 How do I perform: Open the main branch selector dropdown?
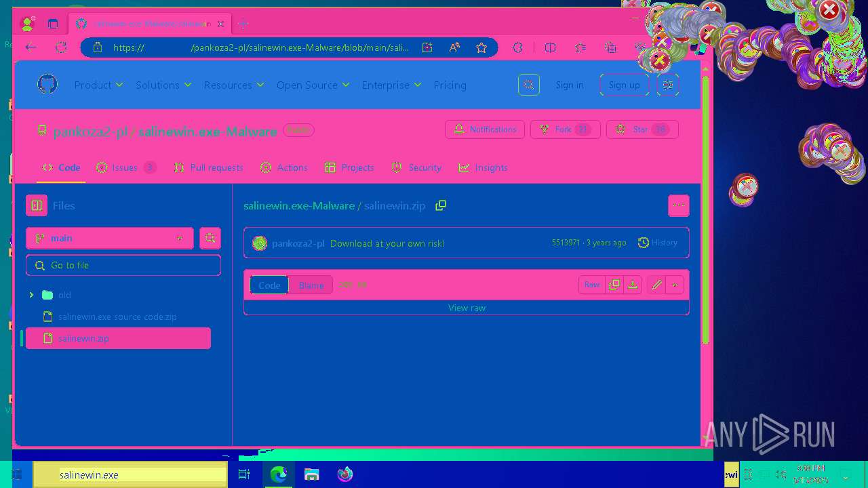click(x=110, y=238)
